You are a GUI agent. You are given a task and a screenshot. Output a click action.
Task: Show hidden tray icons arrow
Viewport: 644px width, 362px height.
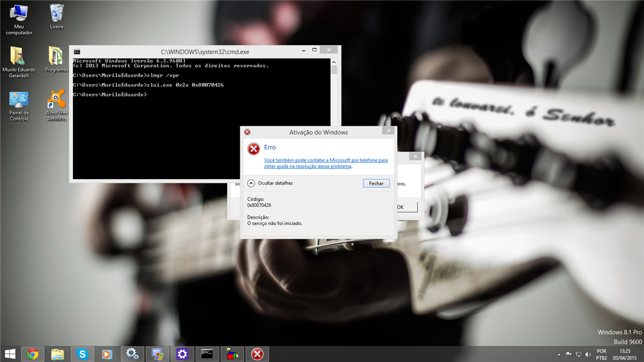click(558, 354)
